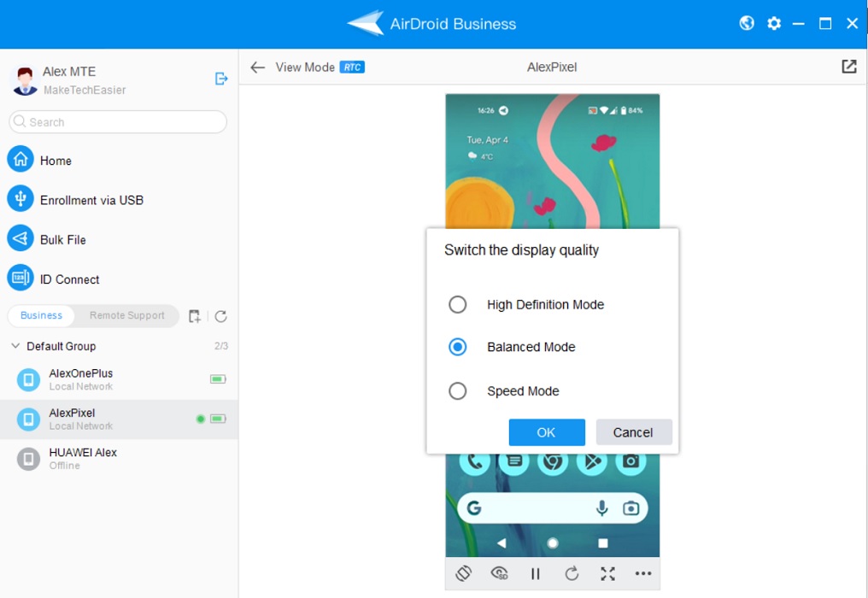Switch to the Business tab
The width and height of the screenshot is (868, 598).
(40, 315)
